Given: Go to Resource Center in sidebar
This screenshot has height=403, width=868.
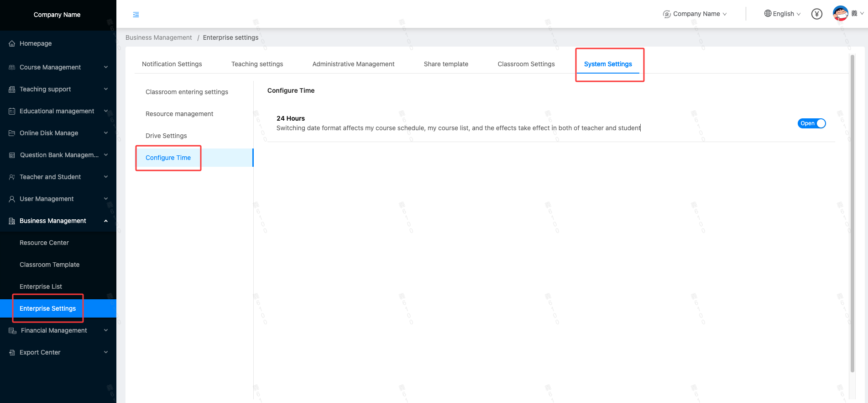Looking at the screenshot, I should pyautogui.click(x=44, y=243).
